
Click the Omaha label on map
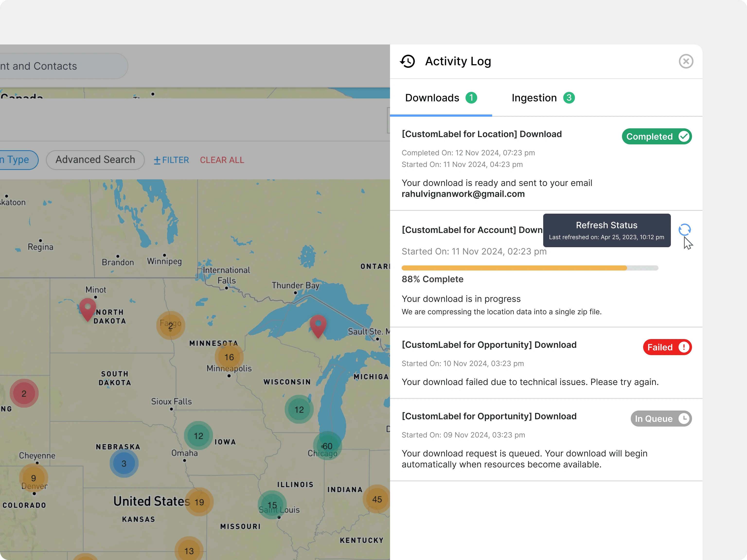[x=184, y=453]
